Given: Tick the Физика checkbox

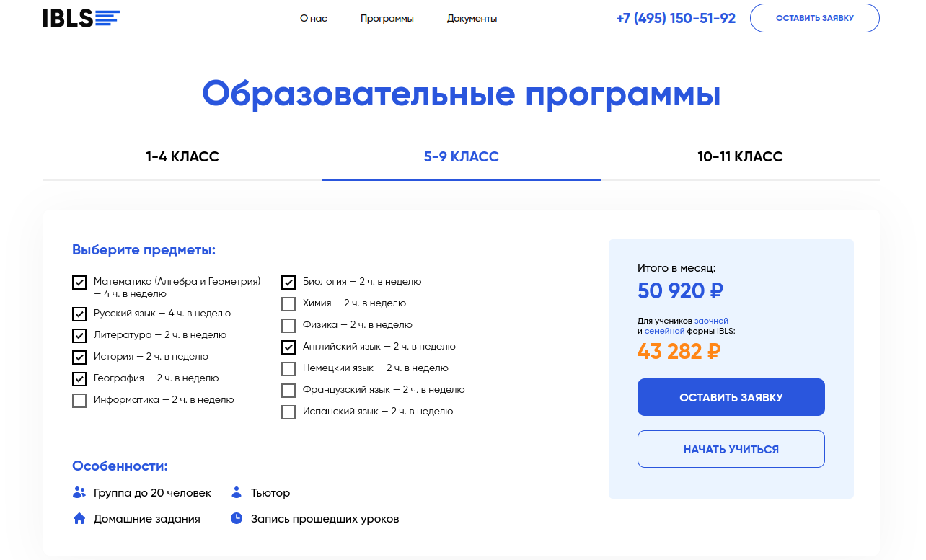Looking at the screenshot, I should 288,326.
